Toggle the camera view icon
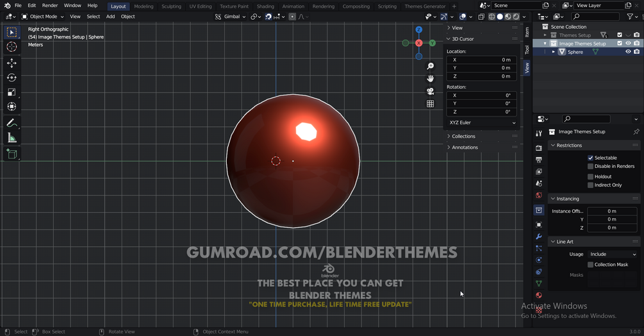Image resolution: width=644 pixels, height=336 pixels. pyautogui.click(x=430, y=91)
